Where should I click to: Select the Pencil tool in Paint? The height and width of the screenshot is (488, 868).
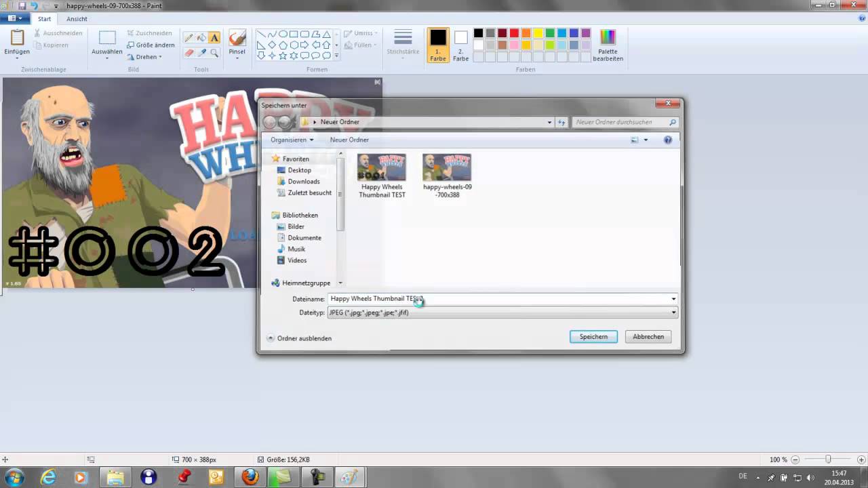click(x=189, y=38)
